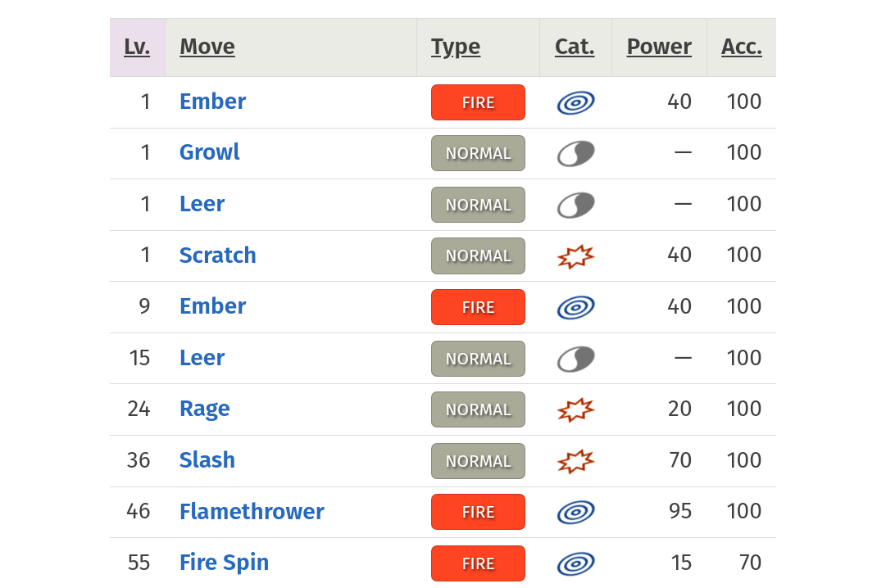The width and height of the screenshot is (886, 588).
Task: Click the FIRE type badge beside level 9 Ember
Action: pyautogui.click(x=478, y=307)
